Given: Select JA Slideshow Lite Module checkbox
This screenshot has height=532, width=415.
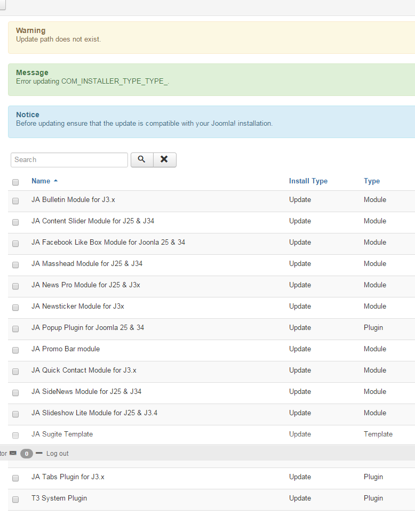Looking at the screenshot, I should pos(15,414).
